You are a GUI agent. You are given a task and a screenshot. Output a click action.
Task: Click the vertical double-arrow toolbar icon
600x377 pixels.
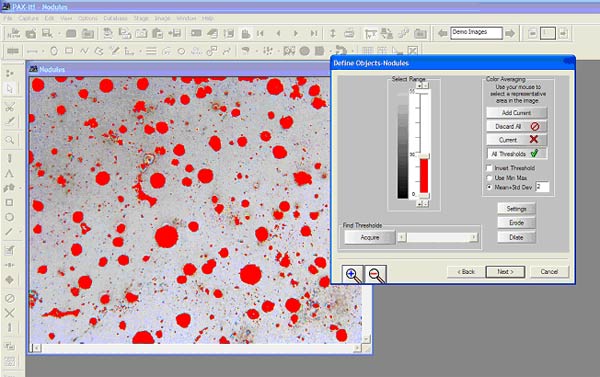(x=333, y=34)
